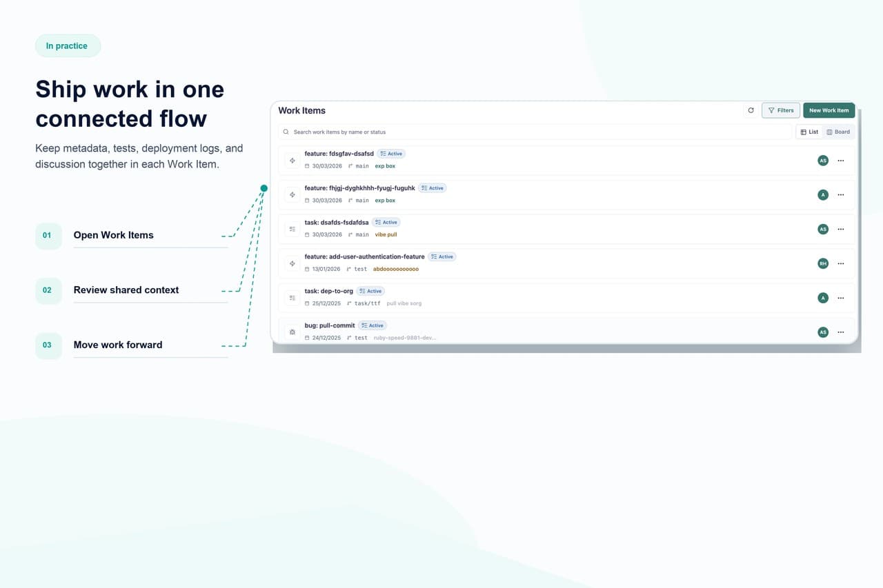Viewport: 883px width, 588px height.
Task: Click the ruby-speed-9881-dev… label
Action: pos(405,338)
